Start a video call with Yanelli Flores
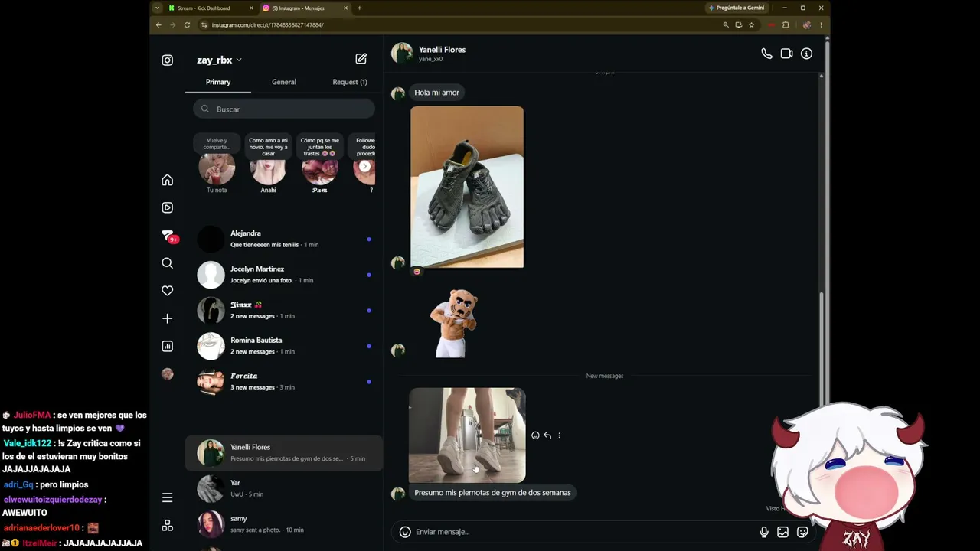The image size is (980, 551). click(x=786, y=54)
